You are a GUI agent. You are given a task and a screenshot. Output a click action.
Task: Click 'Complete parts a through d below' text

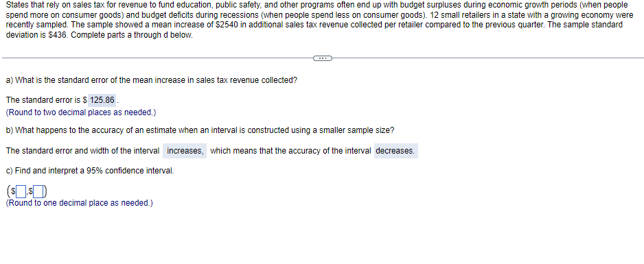(x=132, y=35)
